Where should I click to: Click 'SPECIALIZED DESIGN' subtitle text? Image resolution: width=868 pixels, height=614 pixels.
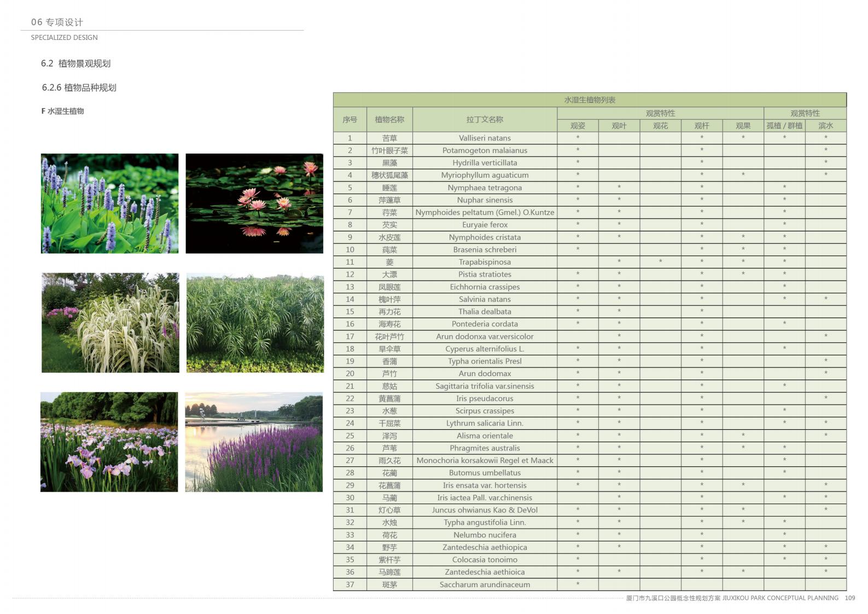[x=64, y=38]
